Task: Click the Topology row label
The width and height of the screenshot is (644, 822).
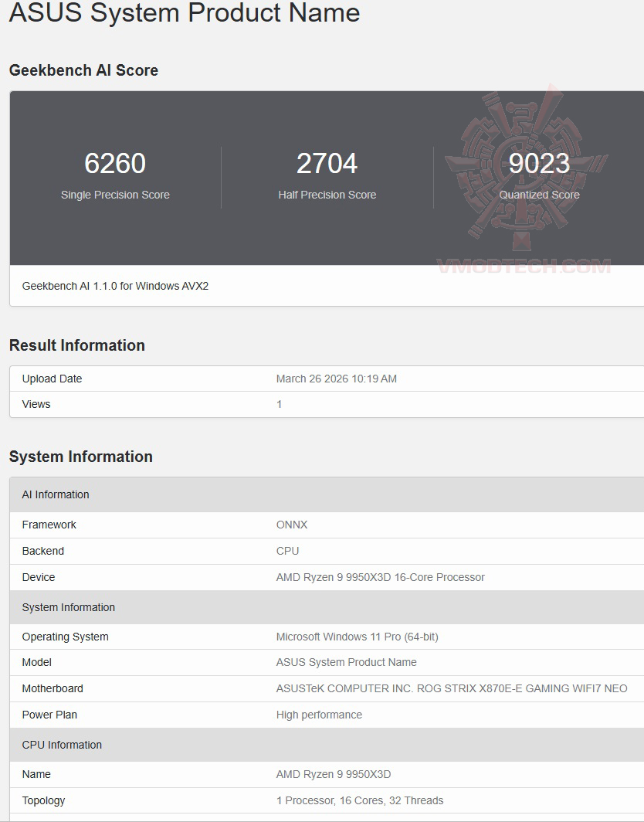Action: pyautogui.click(x=43, y=800)
